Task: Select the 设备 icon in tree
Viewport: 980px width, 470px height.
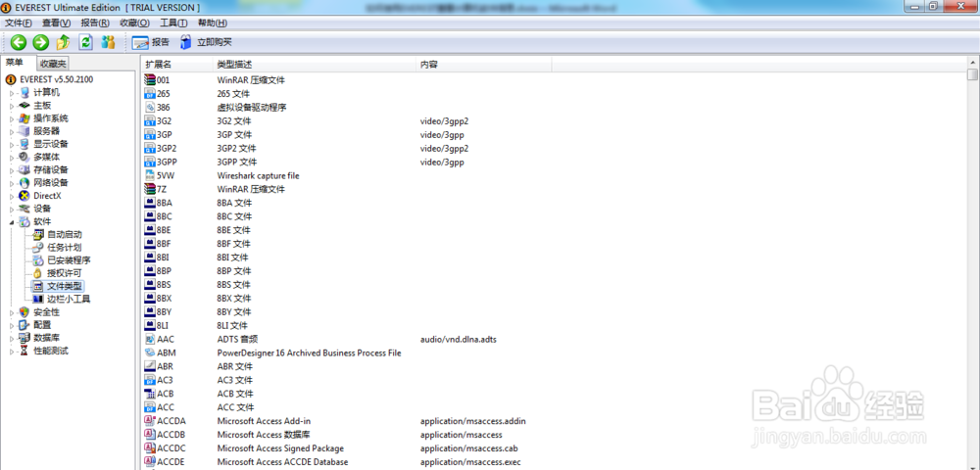Action: click(x=24, y=209)
